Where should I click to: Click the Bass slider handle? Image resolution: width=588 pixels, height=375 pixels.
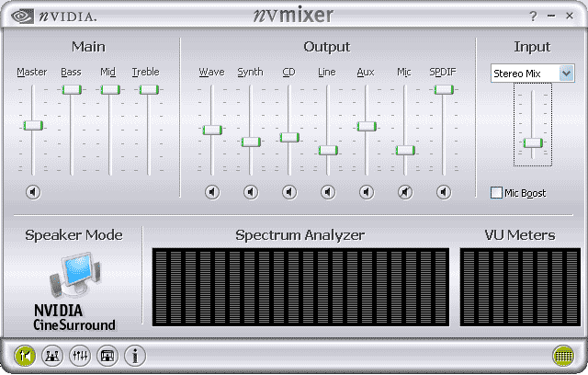tap(72, 89)
